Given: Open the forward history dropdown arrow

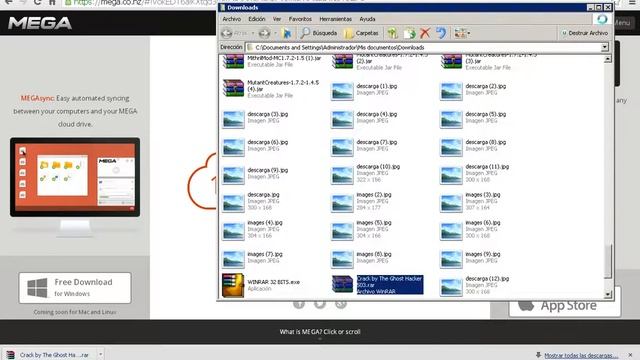Looking at the screenshot, I should tap(276, 33).
